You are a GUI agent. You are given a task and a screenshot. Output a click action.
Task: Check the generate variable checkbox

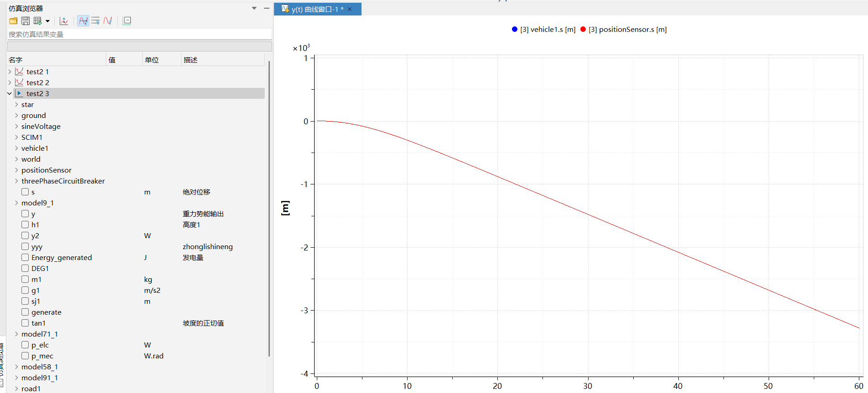pyautogui.click(x=25, y=312)
